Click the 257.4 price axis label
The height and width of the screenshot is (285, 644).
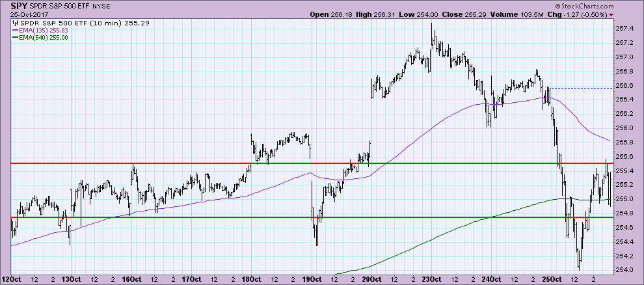(x=624, y=29)
